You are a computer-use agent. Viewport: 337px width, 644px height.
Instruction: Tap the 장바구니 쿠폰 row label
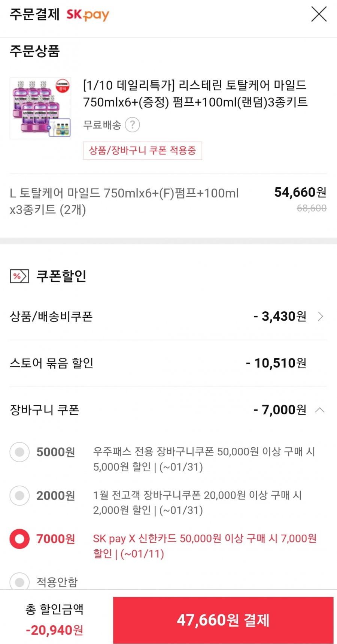[45, 410]
